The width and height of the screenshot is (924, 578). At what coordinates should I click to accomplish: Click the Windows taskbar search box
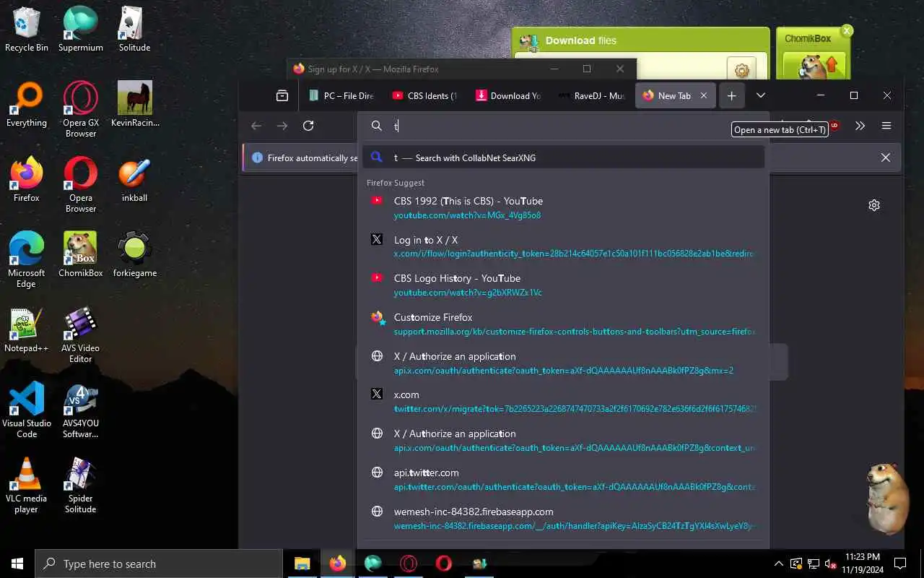159,564
